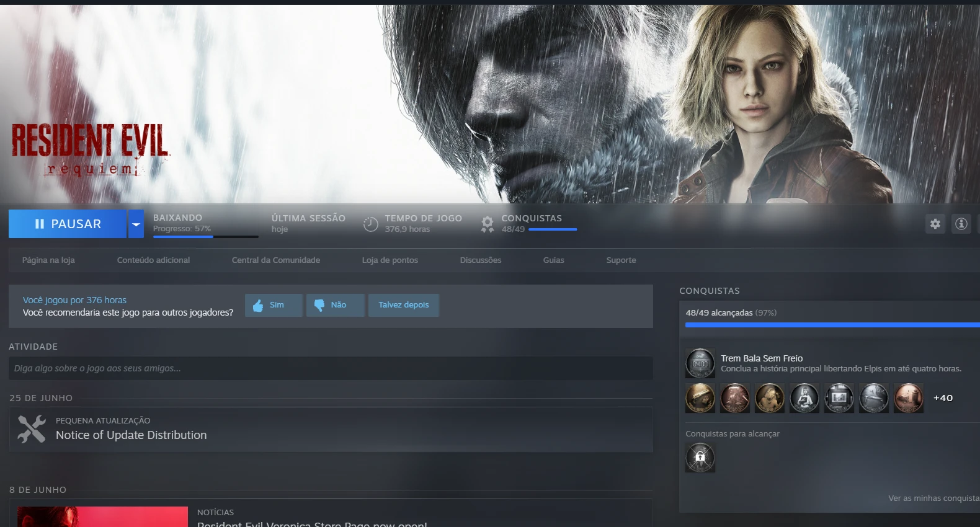
Task: Go to Conteúdo adicional
Action: 153,260
